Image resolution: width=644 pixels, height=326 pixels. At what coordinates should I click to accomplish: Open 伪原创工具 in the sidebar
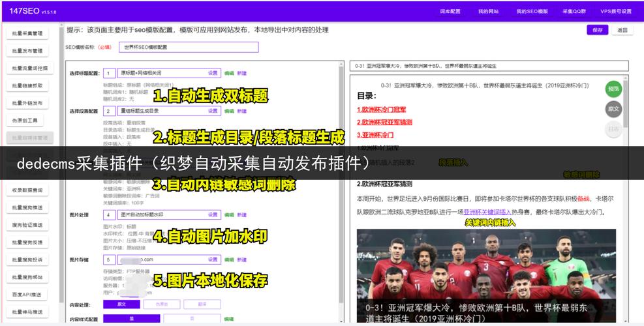(x=25, y=121)
